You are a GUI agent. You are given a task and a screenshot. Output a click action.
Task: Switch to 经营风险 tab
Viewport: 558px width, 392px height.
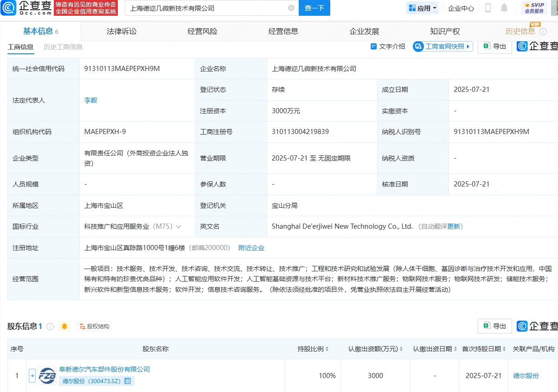pos(202,31)
